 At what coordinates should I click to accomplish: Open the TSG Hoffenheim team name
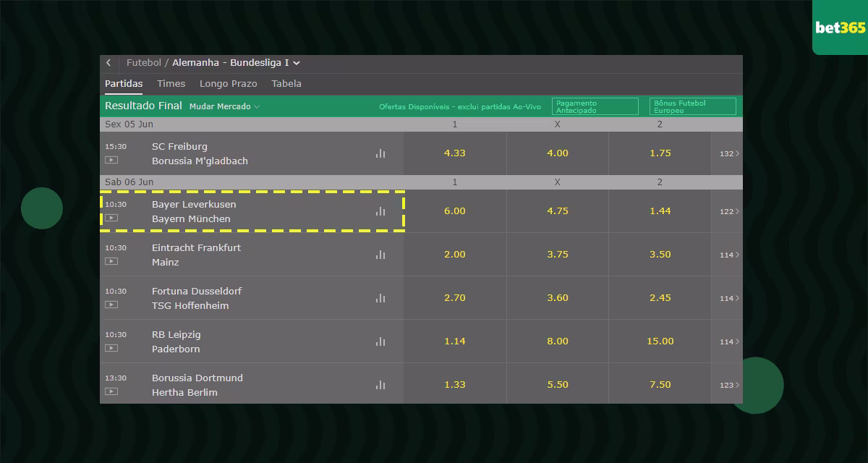190,305
